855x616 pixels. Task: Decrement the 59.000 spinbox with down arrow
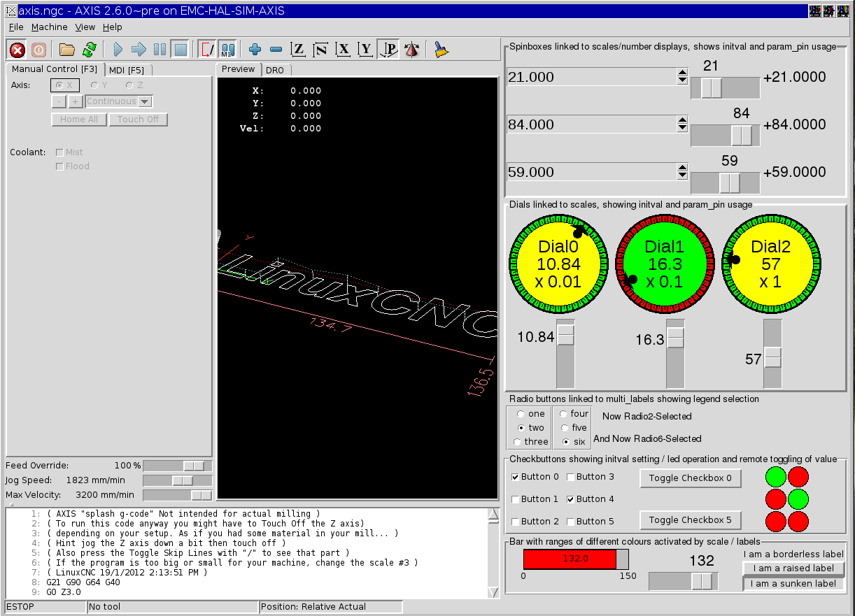(x=683, y=176)
